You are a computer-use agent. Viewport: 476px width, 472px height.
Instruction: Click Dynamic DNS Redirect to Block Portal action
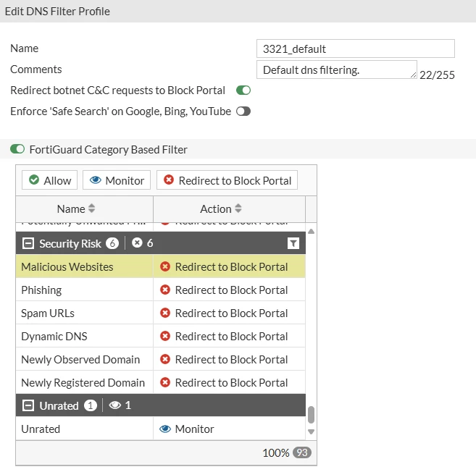tap(231, 337)
